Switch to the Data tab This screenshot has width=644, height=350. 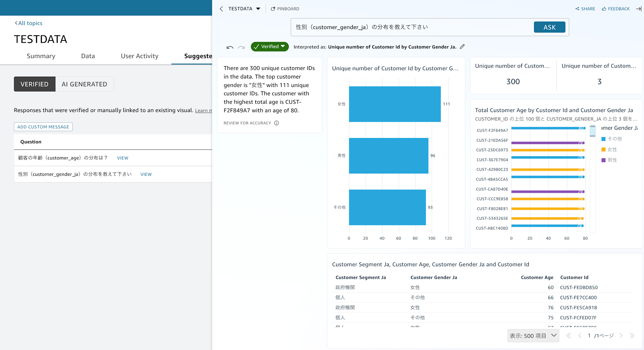pos(88,56)
